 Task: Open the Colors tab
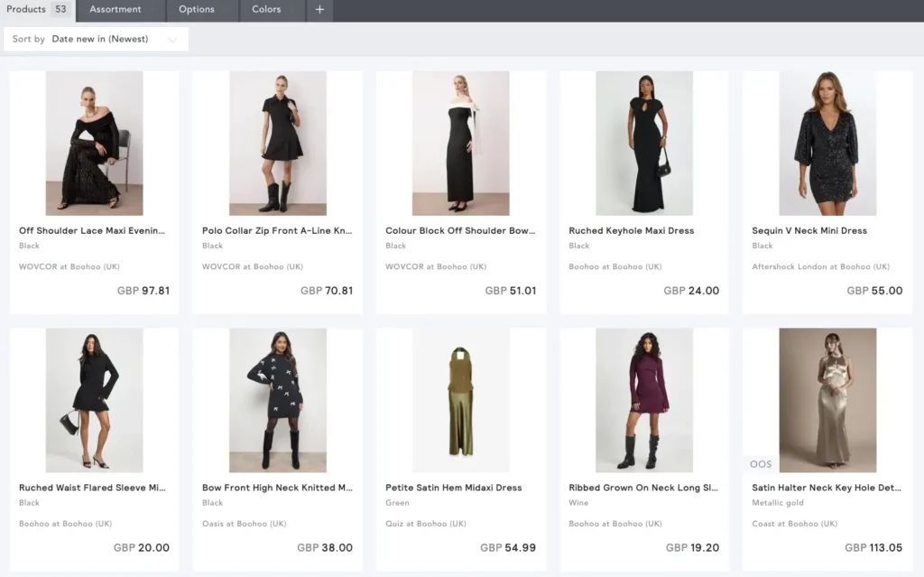[x=266, y=10]
